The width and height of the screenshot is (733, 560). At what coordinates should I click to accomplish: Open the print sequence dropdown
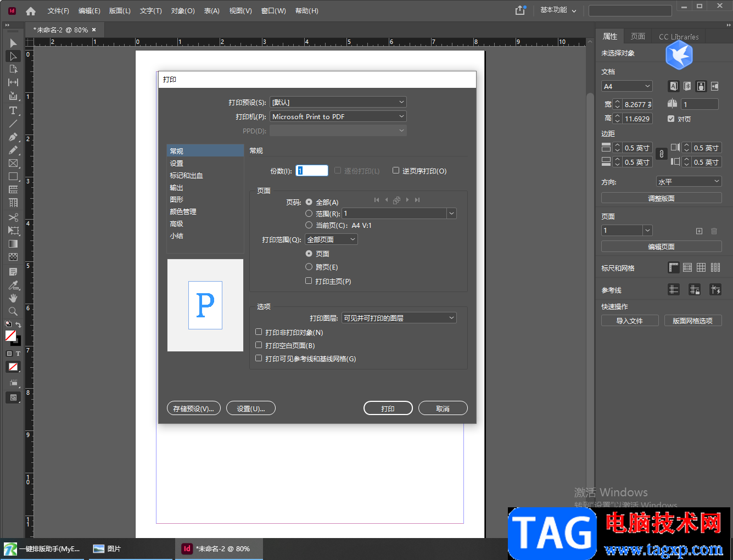(x=331, y=239)
